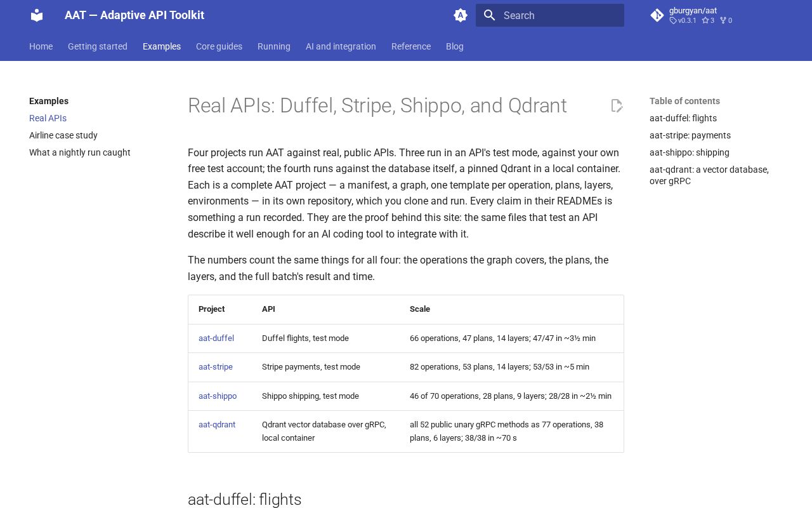812x508 pixels.
Task: Click the AAT book logo icon
Action: click(x=37, y=15)
